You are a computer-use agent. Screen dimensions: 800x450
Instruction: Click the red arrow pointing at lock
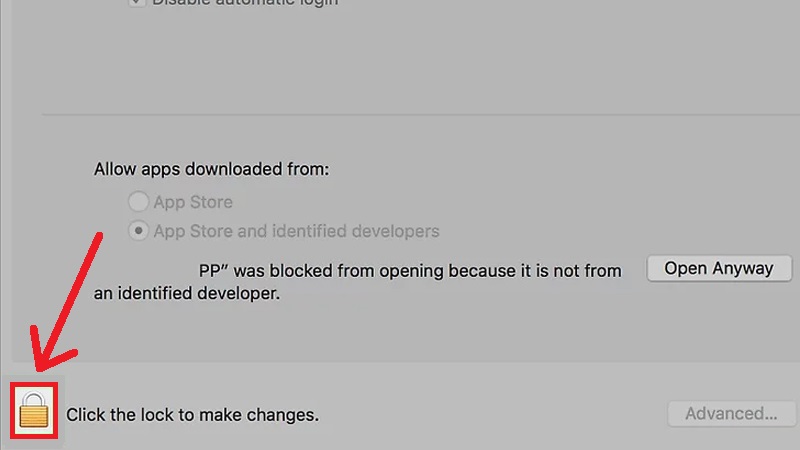[x=66, y=302]
